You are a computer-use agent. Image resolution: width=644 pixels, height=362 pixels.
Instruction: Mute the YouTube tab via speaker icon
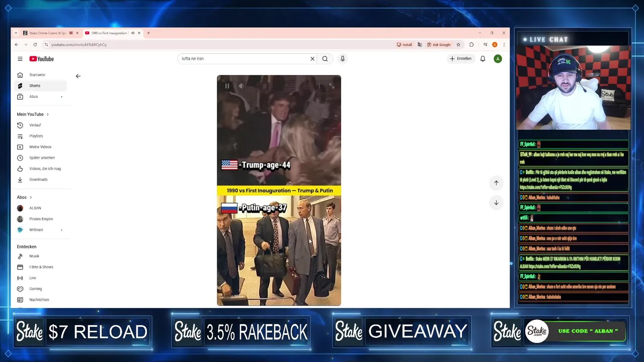click(133, 33)
